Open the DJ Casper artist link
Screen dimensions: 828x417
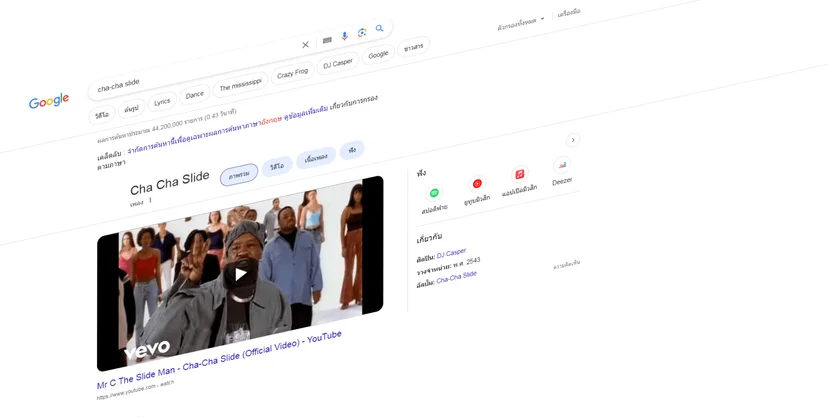[x=451, y=253]
